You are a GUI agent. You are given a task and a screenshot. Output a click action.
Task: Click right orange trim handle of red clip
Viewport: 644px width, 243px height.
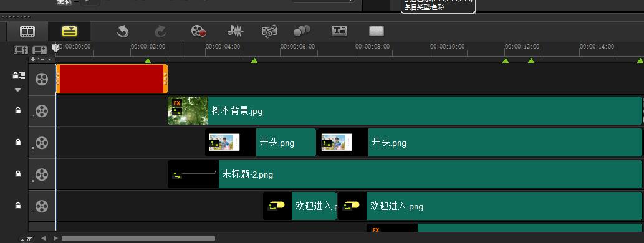click(x=165, y=79)
